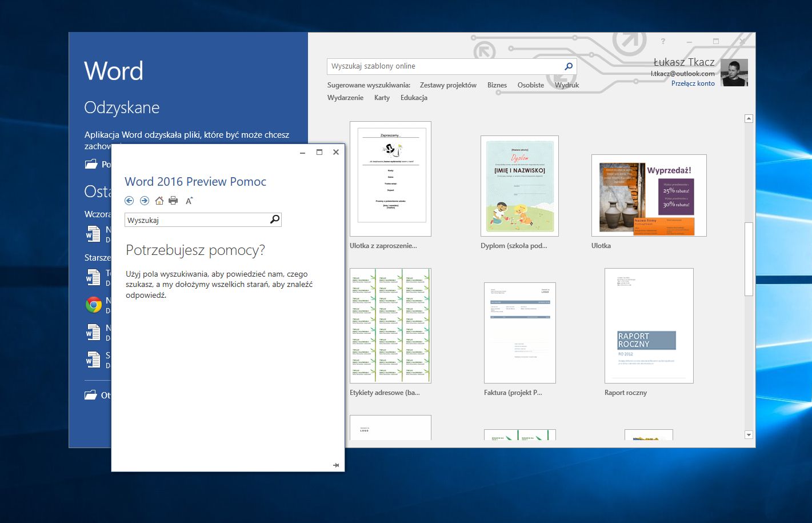Image resolution: width=812 pixels, height=523 pixels.
Task: Choose Karty suggested search
Action: click(382, 98)
